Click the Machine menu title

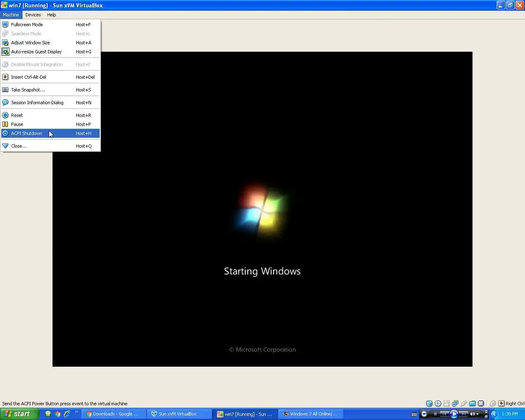tap(11, 15)
